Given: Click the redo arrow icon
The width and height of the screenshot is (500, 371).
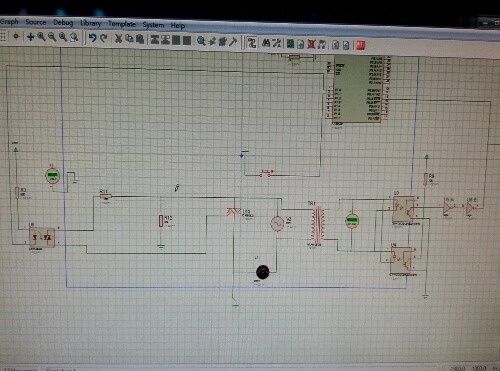Looking at the screenshot, I should pyautogui.click(x=104, y=38).
